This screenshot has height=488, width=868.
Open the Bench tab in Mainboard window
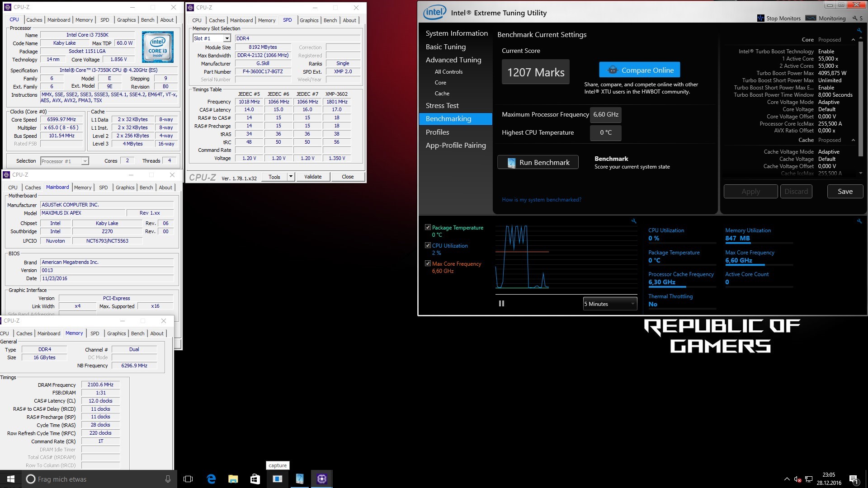(146, 188)
